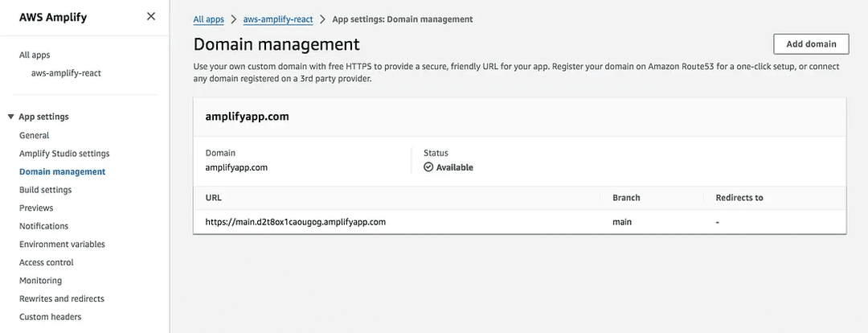Click the App settings: Domain management breadcrumb text
This screenshot has height=333, width=868.
403,19
